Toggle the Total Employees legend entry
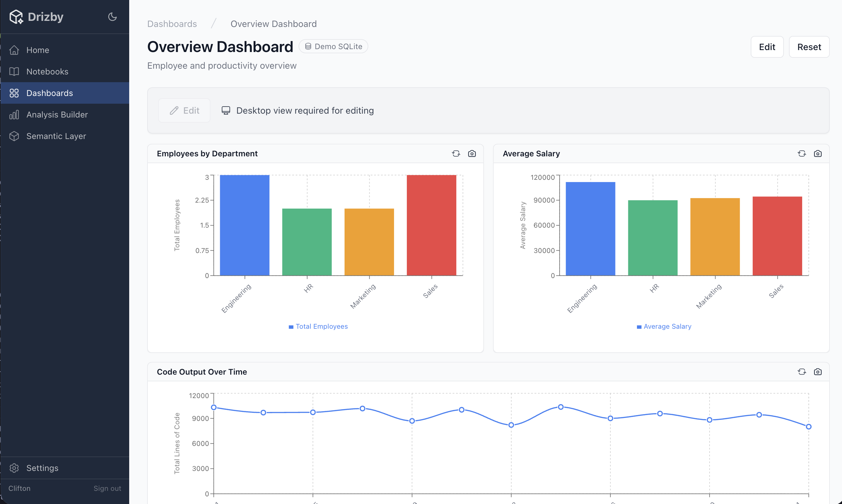Screen dimensions: 842x504 point(318,326)
